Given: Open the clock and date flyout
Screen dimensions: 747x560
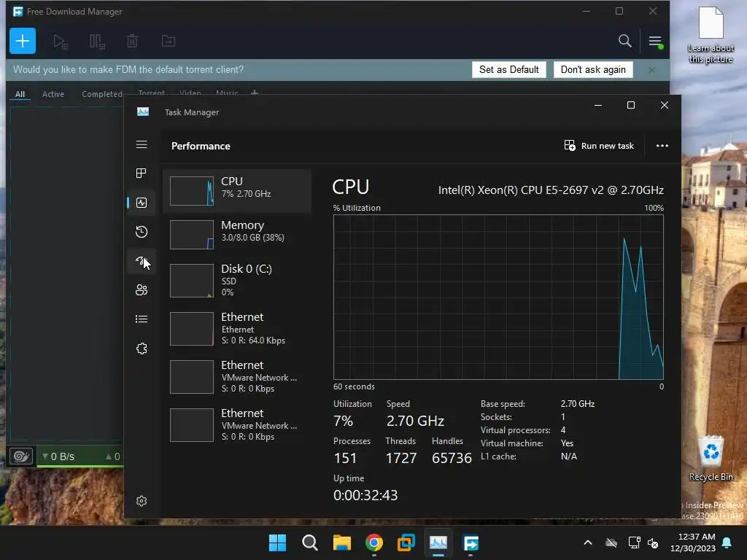Looking at the screenshot, I should pos(693,542).
